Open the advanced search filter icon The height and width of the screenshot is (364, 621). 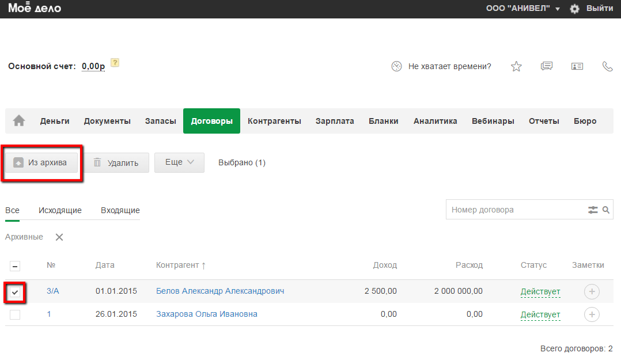[593, 210]
